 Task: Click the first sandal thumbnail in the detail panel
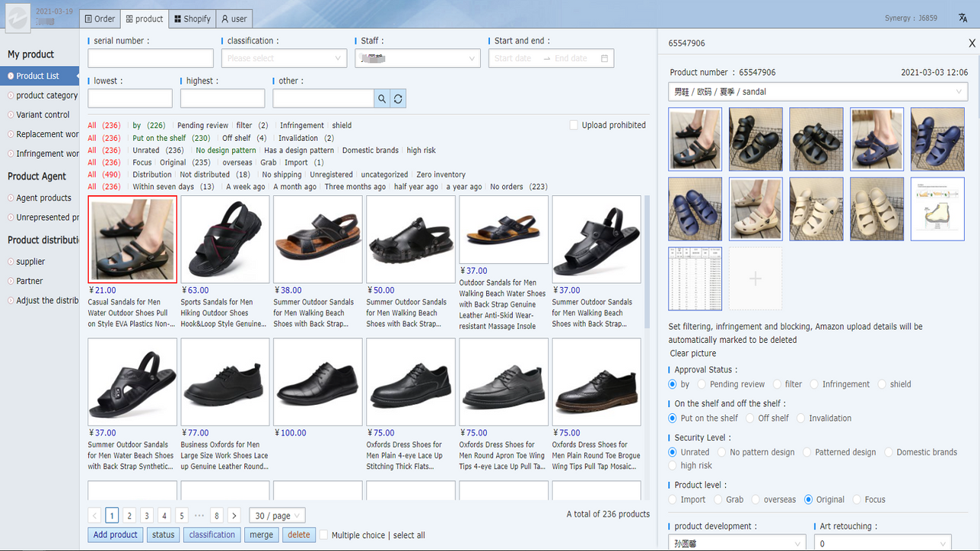point(694,139)
